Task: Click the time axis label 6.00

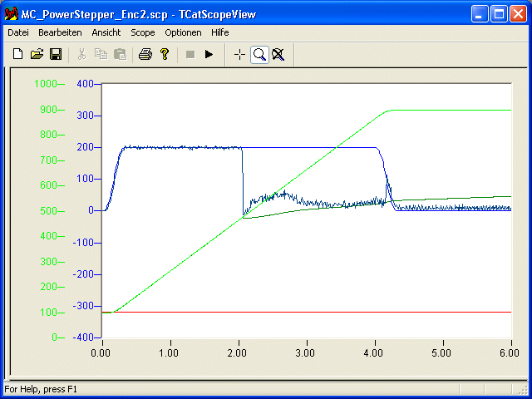Action: [x=510, y=353]
